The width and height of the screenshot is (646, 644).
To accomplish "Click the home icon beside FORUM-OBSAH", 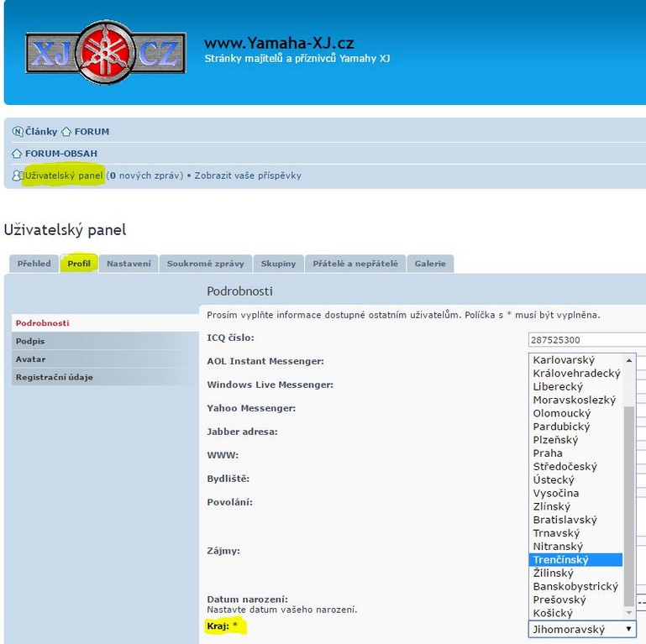I will point(18,154).
